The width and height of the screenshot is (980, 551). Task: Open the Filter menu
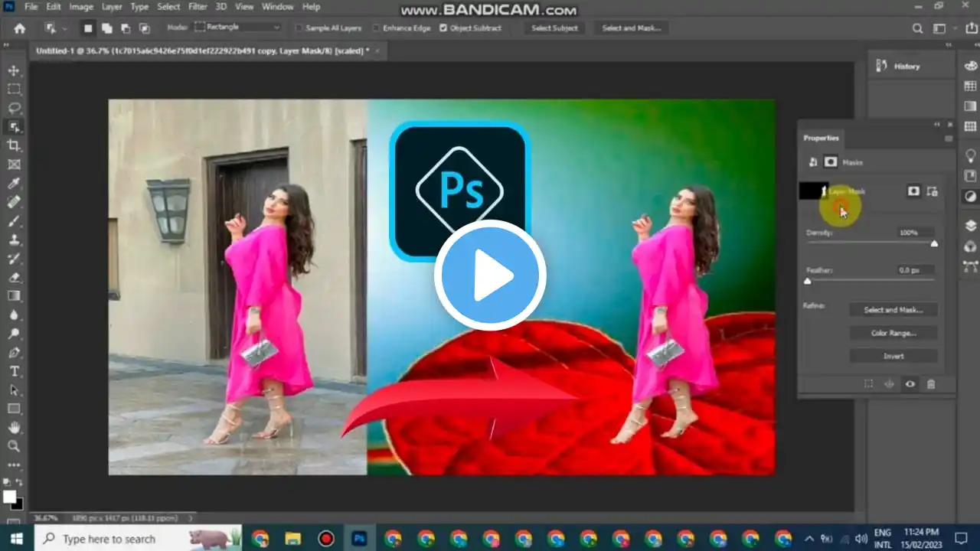(198, 7)
